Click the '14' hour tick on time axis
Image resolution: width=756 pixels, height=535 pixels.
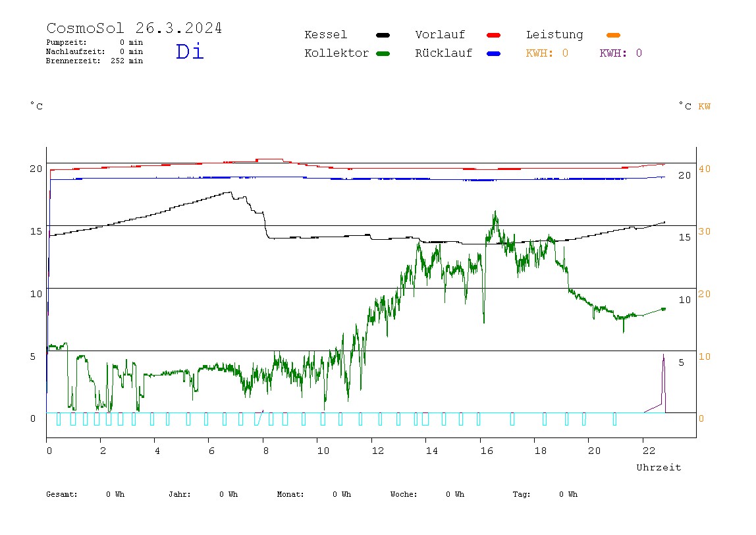pyautogui.click(x=431, y=451)
